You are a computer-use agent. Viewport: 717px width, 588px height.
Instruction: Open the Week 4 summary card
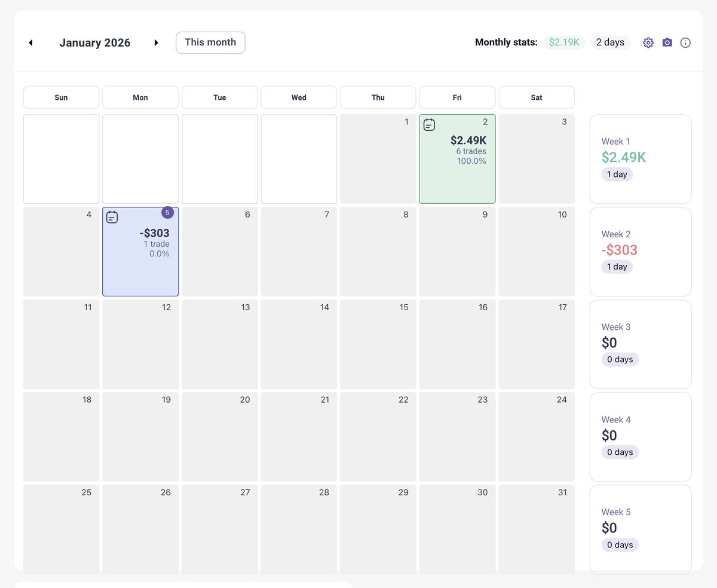pyautogui.click(x=641, y=437)
